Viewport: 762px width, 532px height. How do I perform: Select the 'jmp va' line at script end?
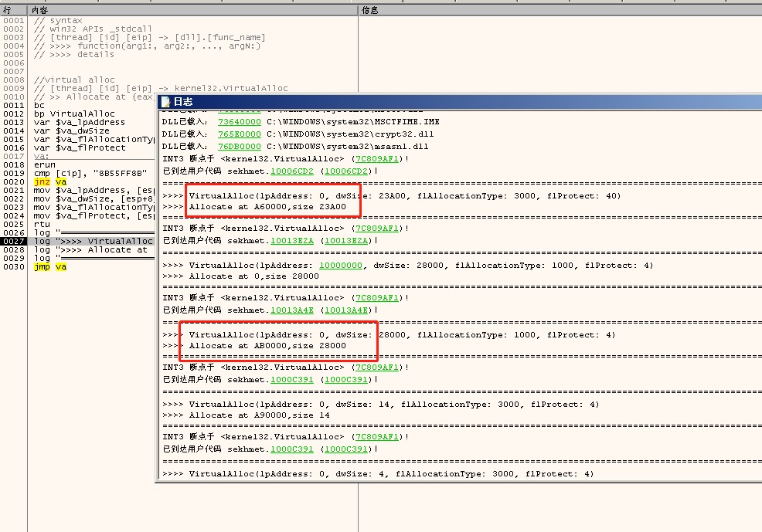click(x=49, y=266)
